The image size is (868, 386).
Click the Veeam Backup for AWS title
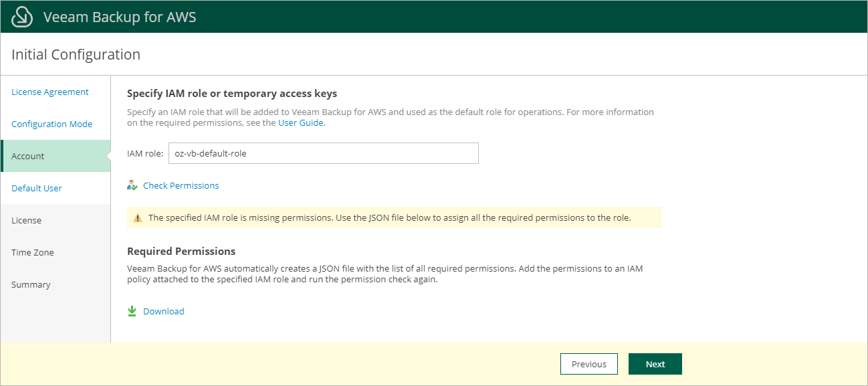[120, 17]
